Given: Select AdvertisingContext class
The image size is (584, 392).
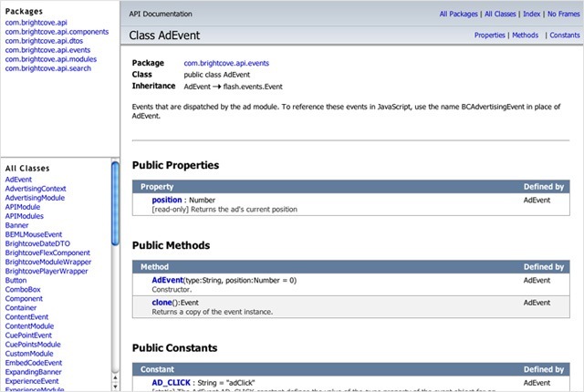Looking at the screenshot, I should [36, 189].
